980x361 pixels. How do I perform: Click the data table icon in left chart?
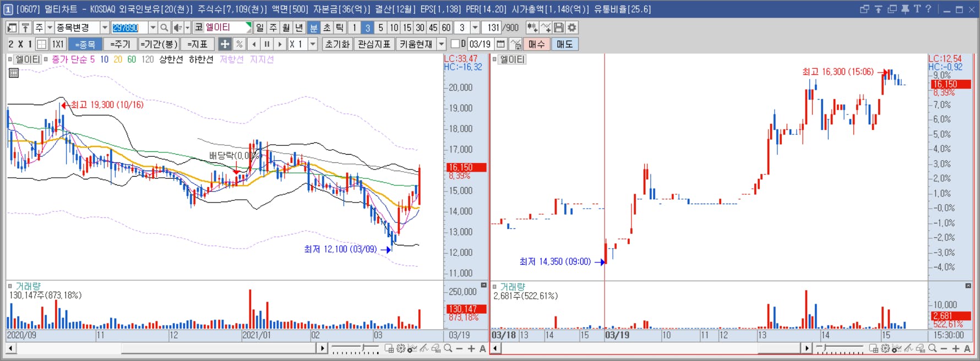click(14, 73)
